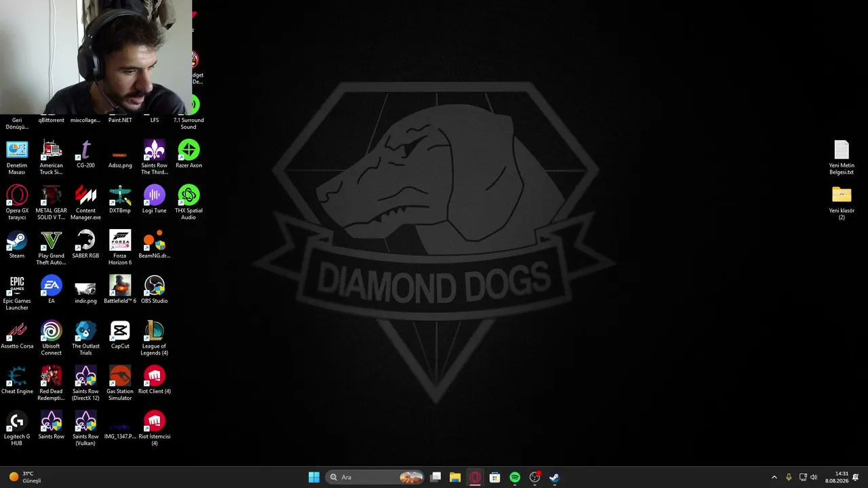Open the notification bell in the tray

tap(856, 477)
